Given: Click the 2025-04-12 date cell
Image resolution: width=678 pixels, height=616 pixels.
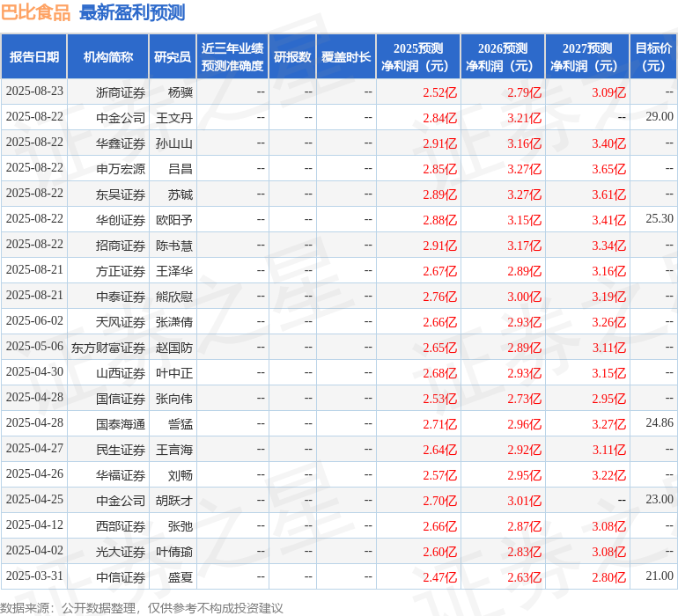Looking at the screenshot, I should point(34,524).
